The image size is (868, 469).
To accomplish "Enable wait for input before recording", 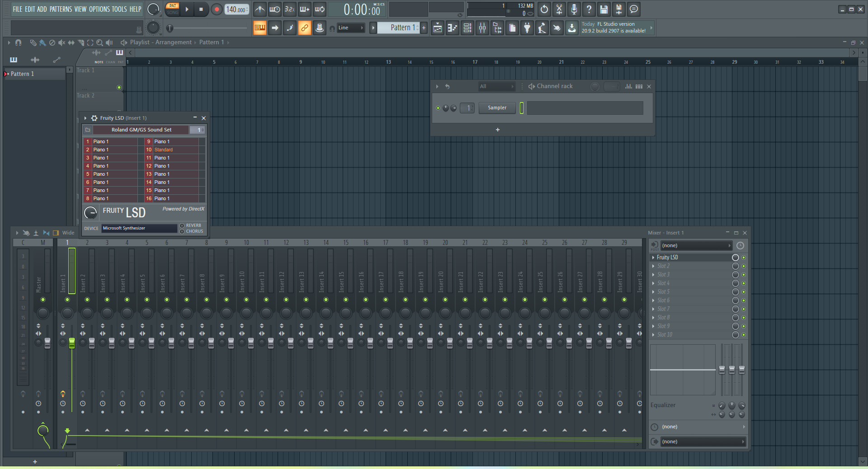I will 274,9.
